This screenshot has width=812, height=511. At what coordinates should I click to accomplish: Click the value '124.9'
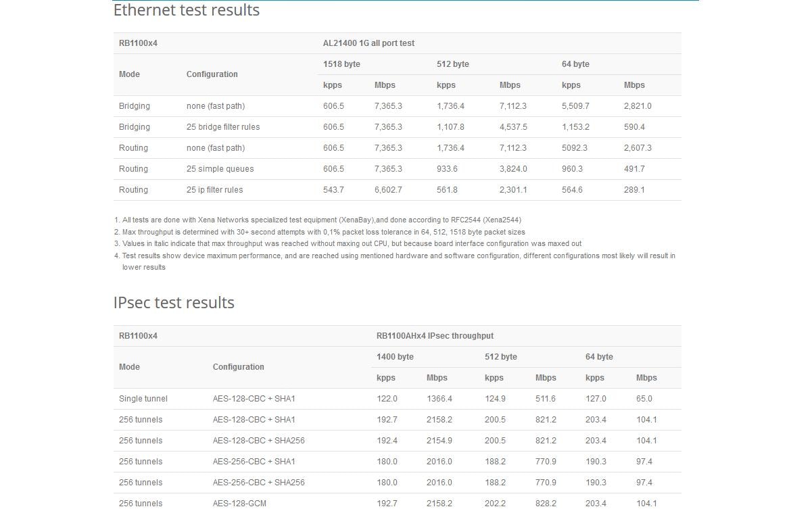pyautogui.click(x=495, y=399)
